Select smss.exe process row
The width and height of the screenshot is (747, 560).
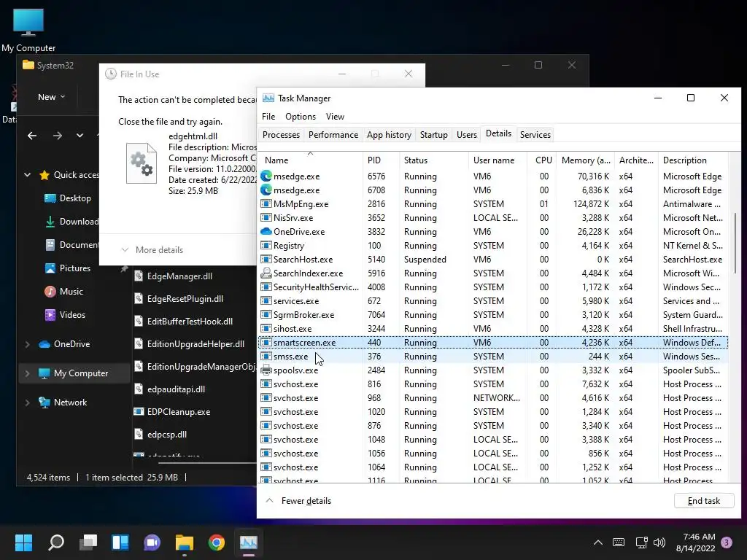492,356
